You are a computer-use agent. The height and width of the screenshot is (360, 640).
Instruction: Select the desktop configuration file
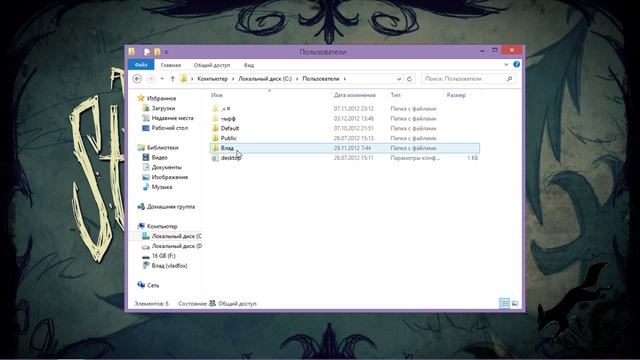pyautogui.click(x=345, y=158)
